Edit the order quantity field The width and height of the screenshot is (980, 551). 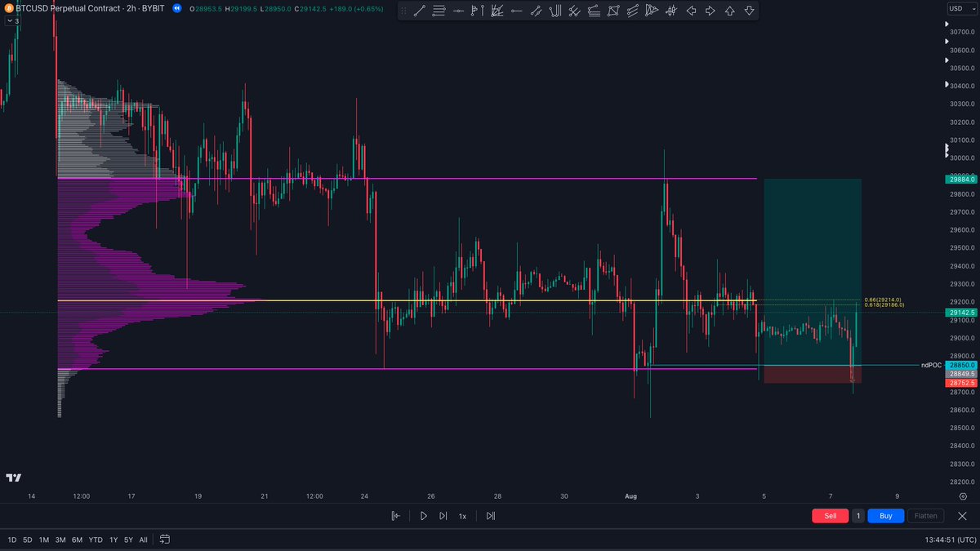pyautogui.click(x=858, y=516)
